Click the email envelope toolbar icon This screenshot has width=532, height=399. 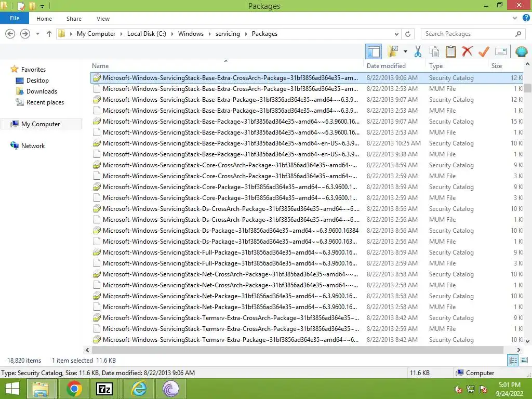(x=501, y=51)
